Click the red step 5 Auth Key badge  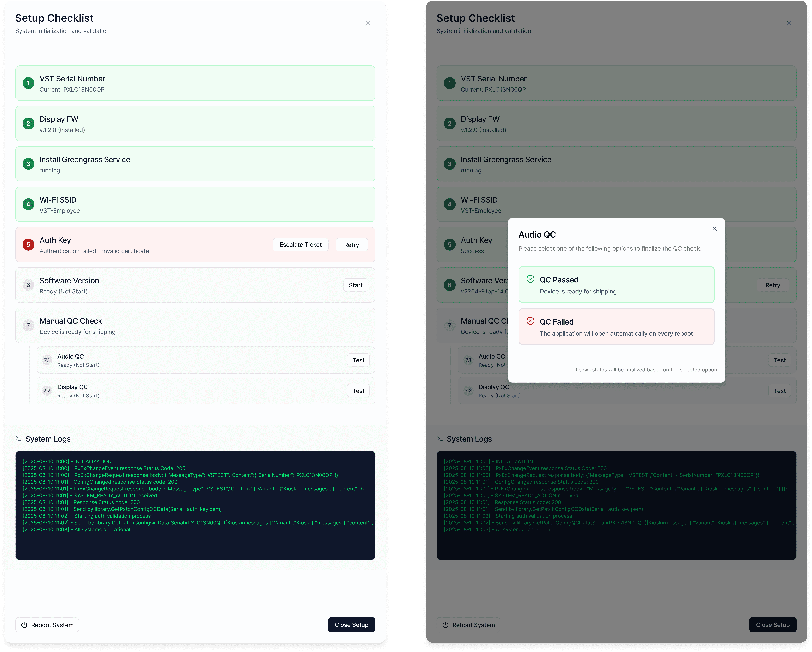[x=28, y=245]
